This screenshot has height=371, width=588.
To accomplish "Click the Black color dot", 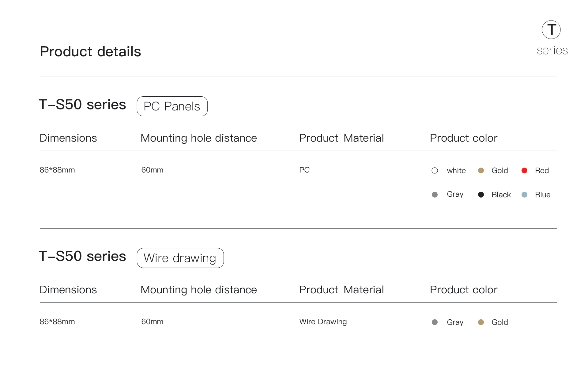I will (x=481, y=195).
